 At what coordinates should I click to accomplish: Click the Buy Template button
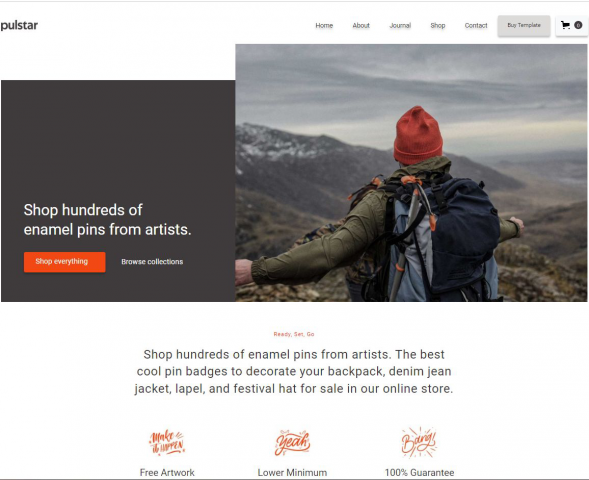(524, 26)
